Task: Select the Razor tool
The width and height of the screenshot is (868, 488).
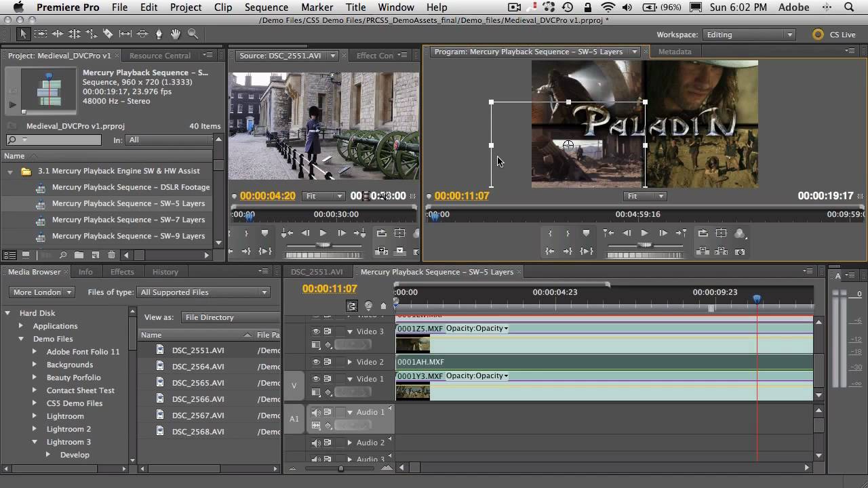Action: coord(108,34)
